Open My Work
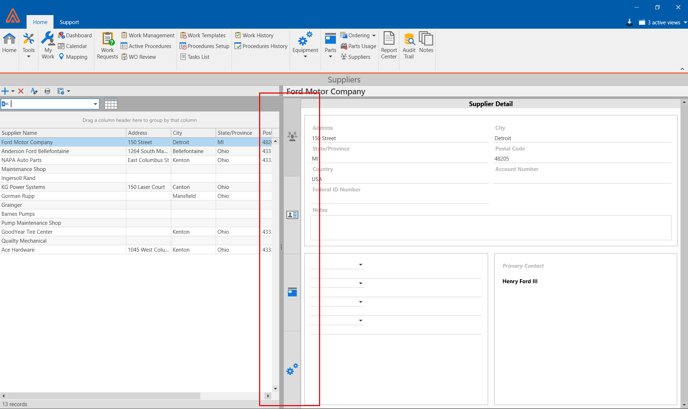 pos(48,45)
